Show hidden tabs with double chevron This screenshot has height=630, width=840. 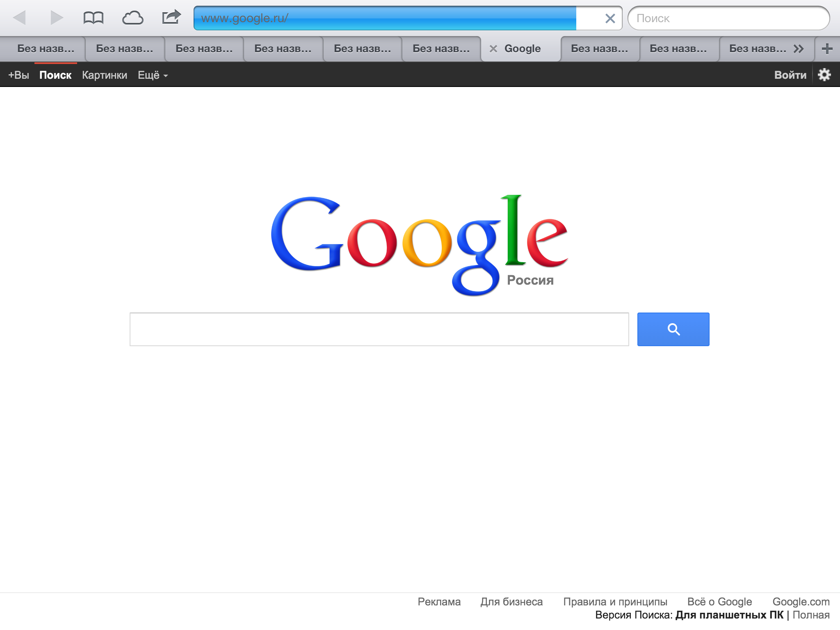tap(799, 49)
